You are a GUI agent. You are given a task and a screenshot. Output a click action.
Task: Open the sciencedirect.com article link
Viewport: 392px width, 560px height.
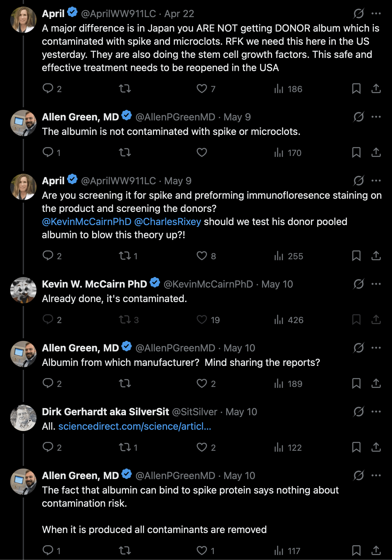(x=135, y=426)
